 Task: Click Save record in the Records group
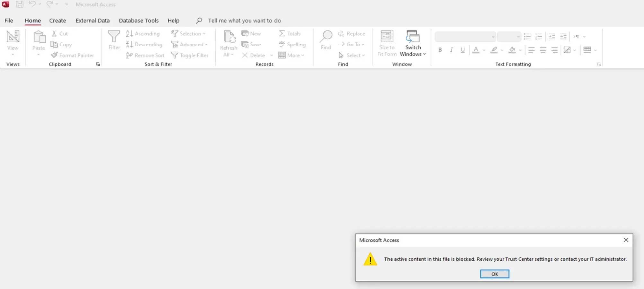coord(251,44)
